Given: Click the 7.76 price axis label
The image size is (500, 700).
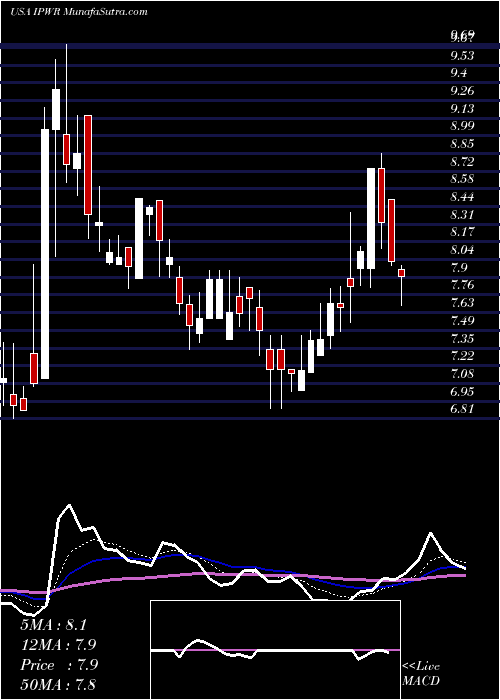Looking at the screenshot, I should [x=462, y=285].
